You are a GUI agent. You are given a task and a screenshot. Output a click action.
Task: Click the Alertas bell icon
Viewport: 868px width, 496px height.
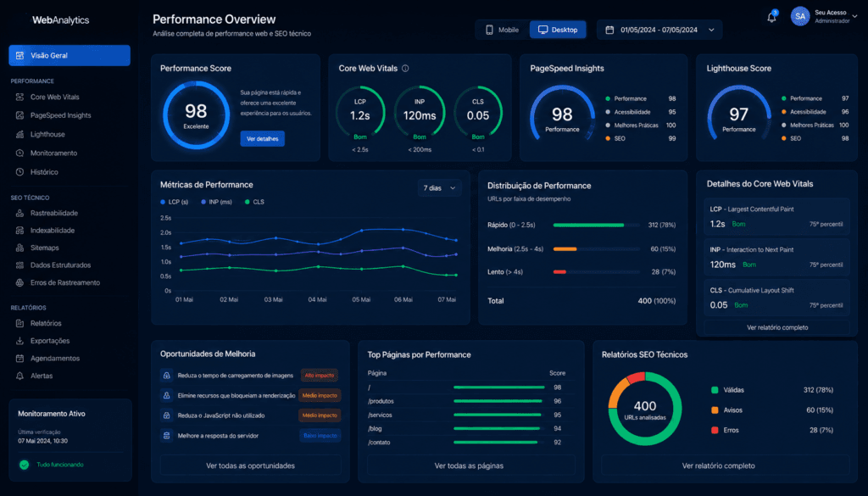pyautogui.click(x=20, y=376)
